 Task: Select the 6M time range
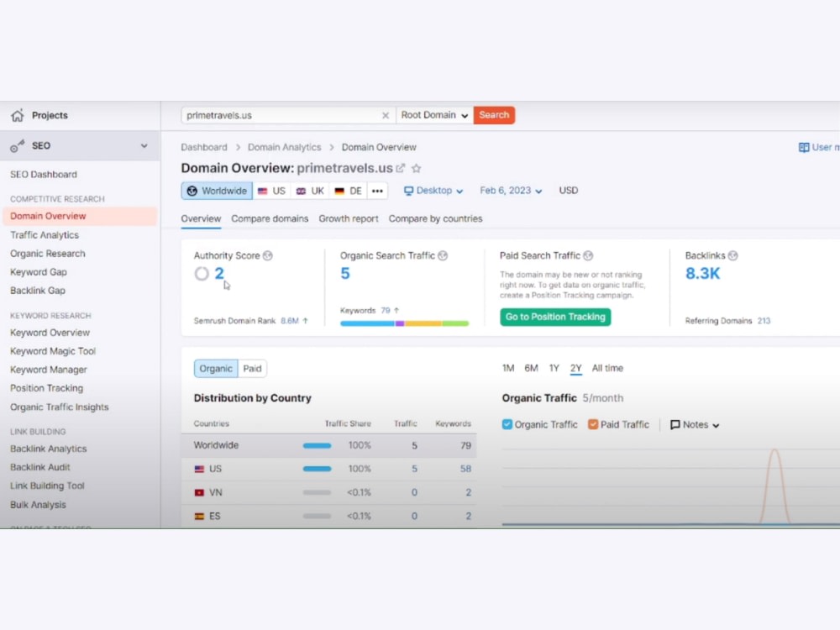click(531, 368)
